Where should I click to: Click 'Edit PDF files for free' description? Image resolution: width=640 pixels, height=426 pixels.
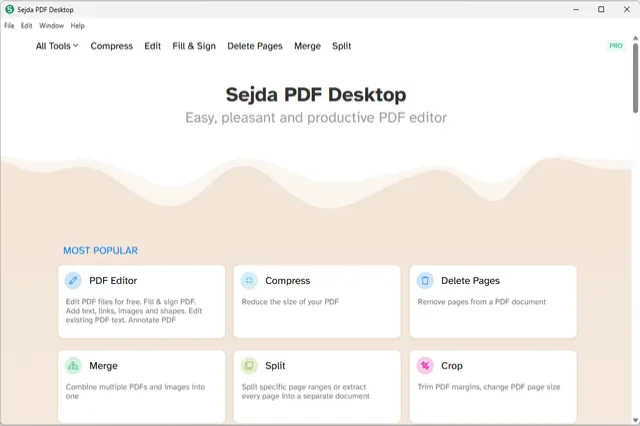click(x=134, y=311)
